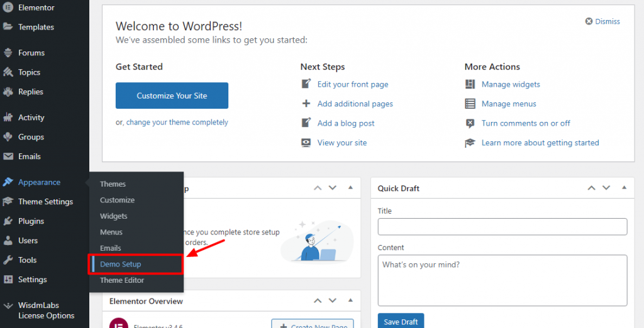Open the Manage menus link
The height and width of the screenshot is (328, 644).
(509, 104)
